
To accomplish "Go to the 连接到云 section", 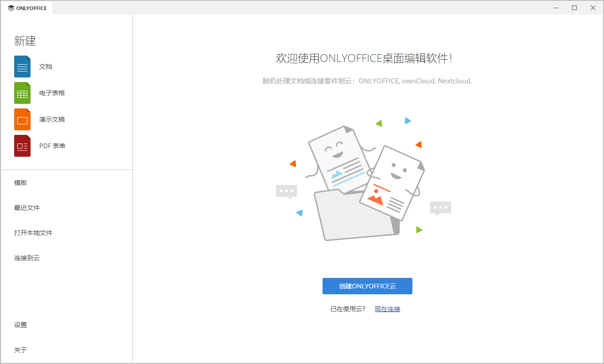I will pyautogui.click(x=26, y=257).
